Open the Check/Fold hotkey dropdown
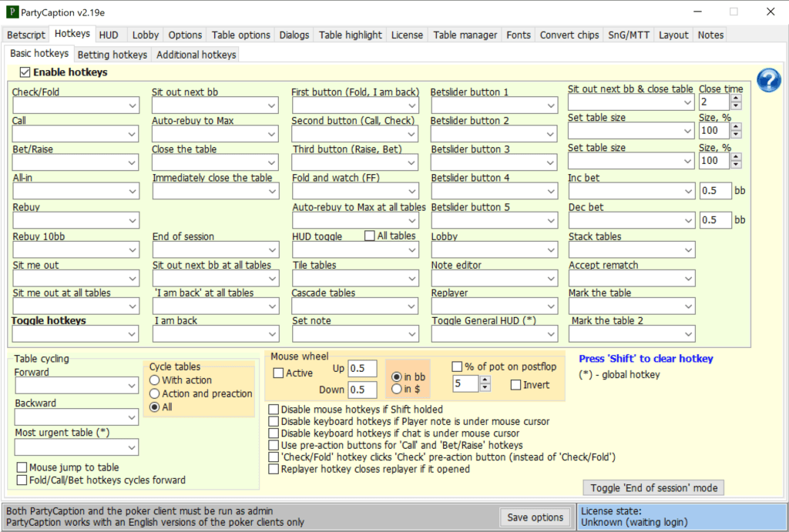Image resolution: width=789 pixels, height=532 pixels. click(76, 105)
